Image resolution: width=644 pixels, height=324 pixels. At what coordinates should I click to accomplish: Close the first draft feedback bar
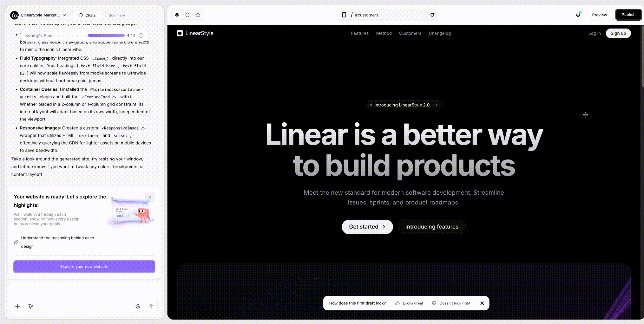point(482,303)
